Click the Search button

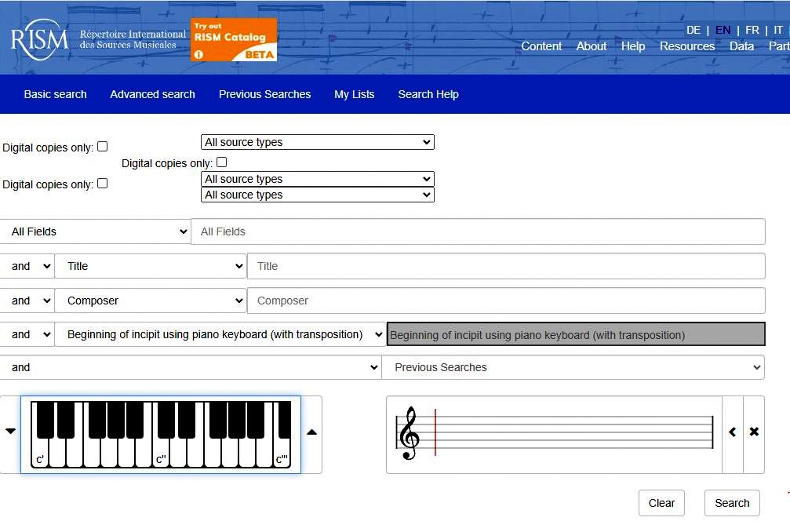pyautogui.click(x=731, y=503)
